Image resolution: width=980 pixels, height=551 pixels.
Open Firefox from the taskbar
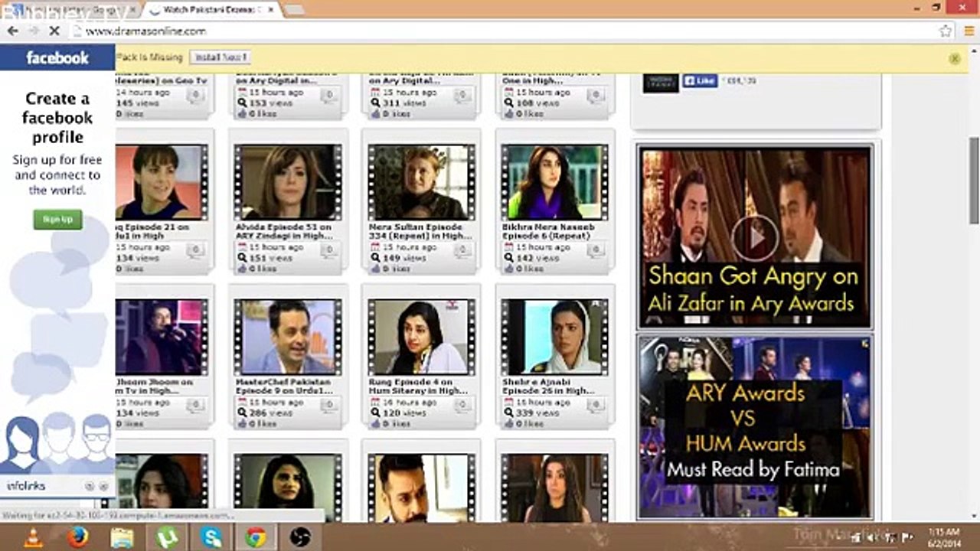pyautogui.click(x=77, y=538)
